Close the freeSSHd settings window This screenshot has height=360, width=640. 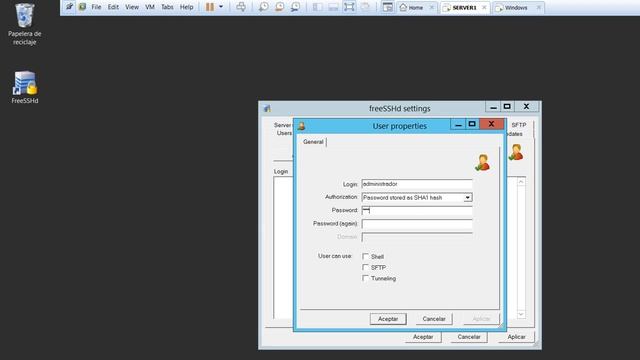tap(527, 107)
